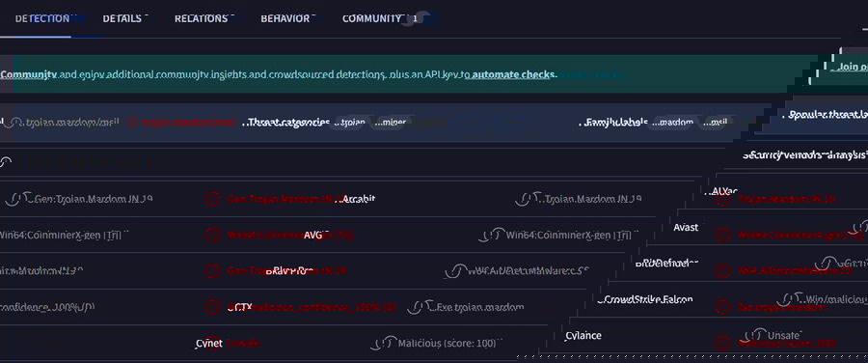Select the 'trojan' threat category tag
The width and height of the screenshot is (868, 363).
pyautogui.click(x=350, y=122)
